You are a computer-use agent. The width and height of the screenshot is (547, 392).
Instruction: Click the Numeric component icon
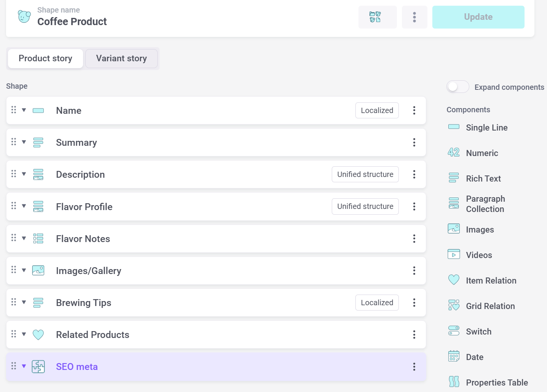tap(453, 153)
